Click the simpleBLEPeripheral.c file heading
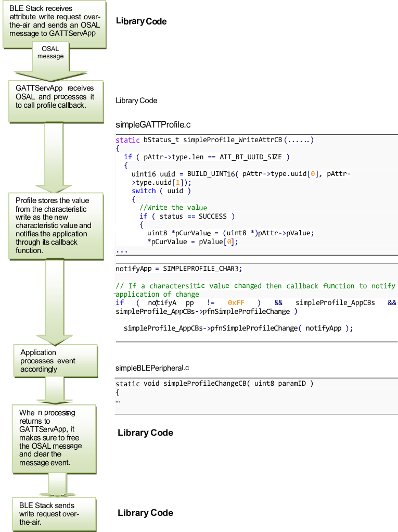The image size is (398, 532). point(152,368)
